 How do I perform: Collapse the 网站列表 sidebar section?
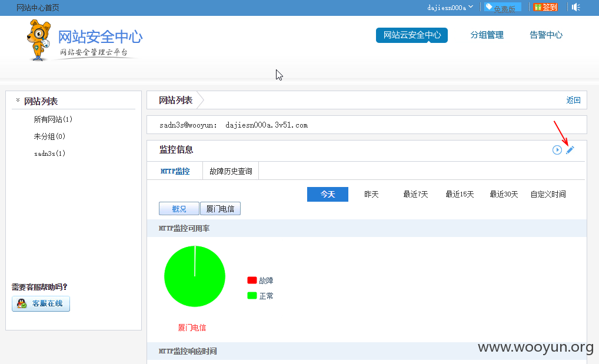(x=18, y=100)
